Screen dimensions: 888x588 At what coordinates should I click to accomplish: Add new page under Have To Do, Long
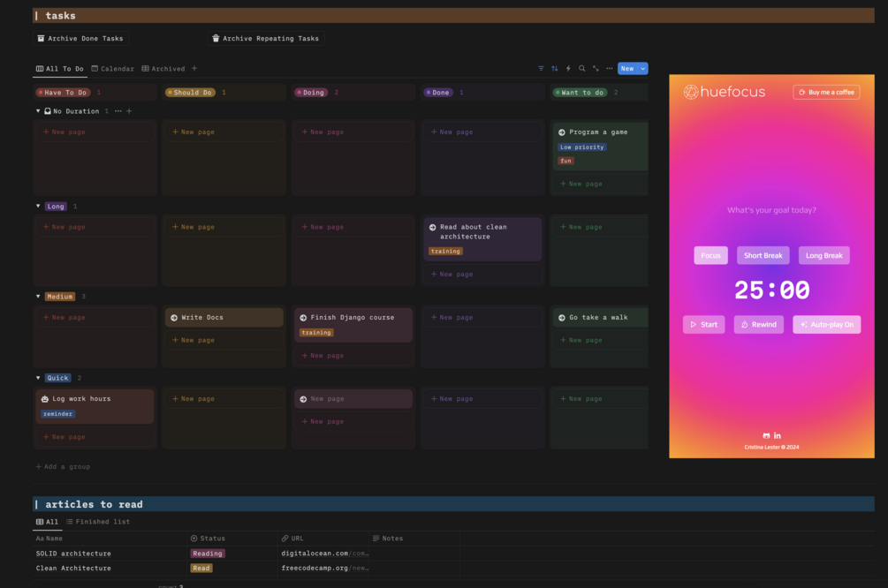point(95,227)
